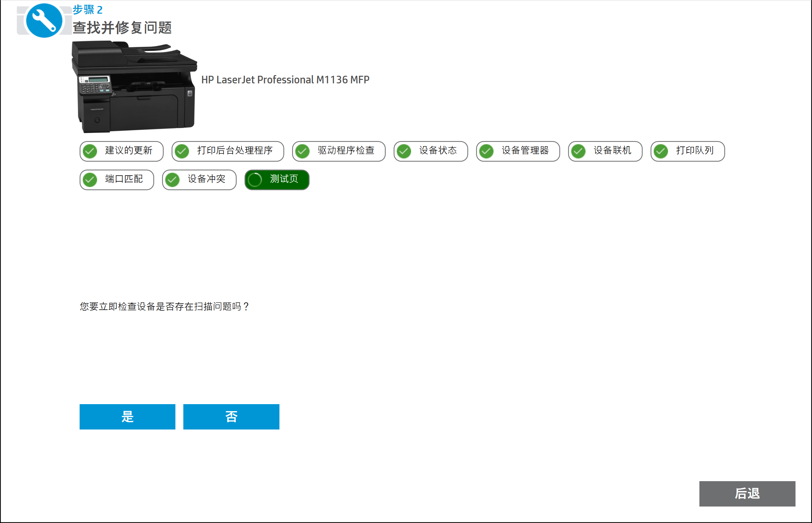The image size is (812, 523).
Task: Click the checkmark icon beside 设备状态
Action: pos(404,151)
